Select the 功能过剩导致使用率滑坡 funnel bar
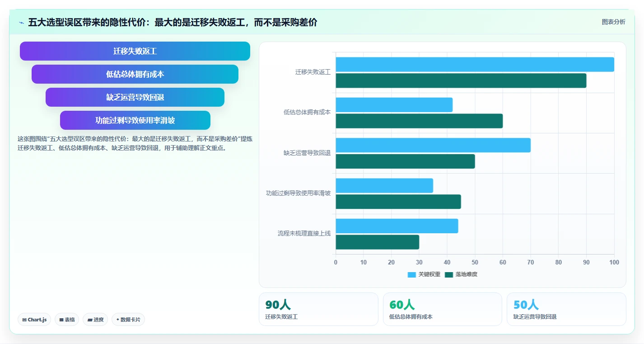 (135, 120)
